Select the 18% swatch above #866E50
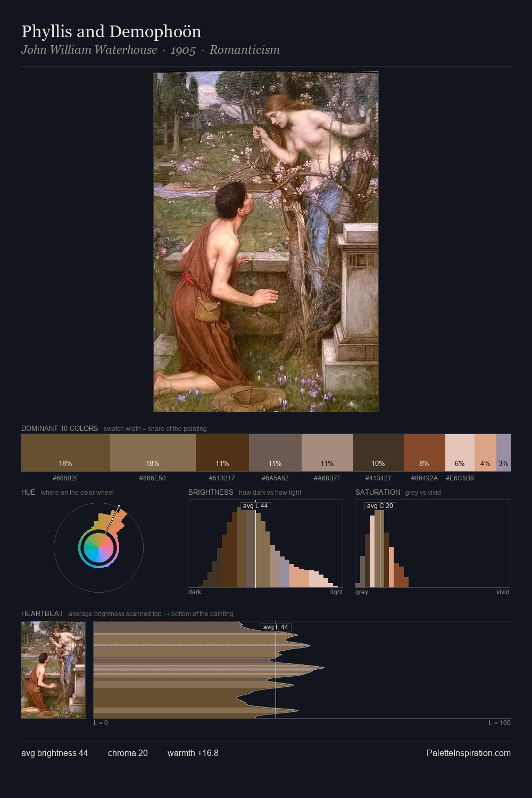 153,453
